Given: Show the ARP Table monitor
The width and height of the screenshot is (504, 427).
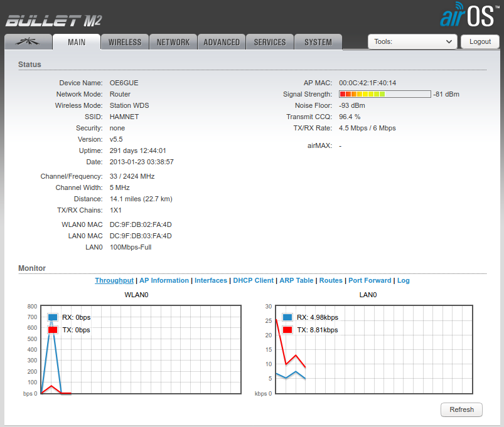Looking at the screenshot, I should [296, 280].
